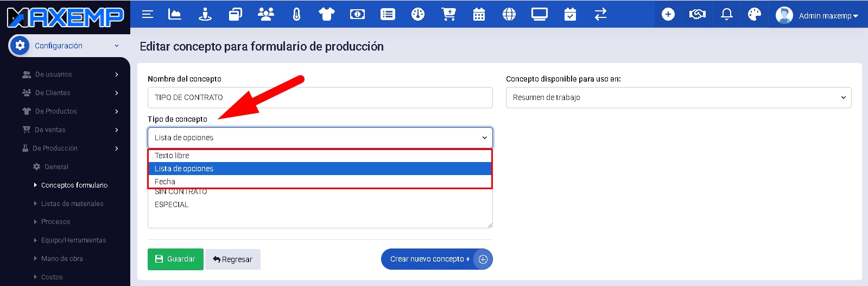The height and width of the screenshot is (286, 868).
Task: Click the desktop monitor icon
Action: 540,14
